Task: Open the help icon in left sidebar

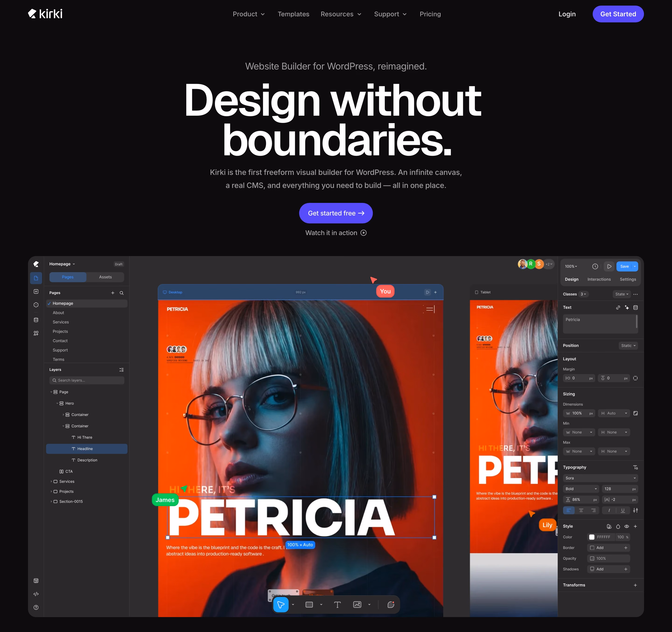Action: coord(36,607)
